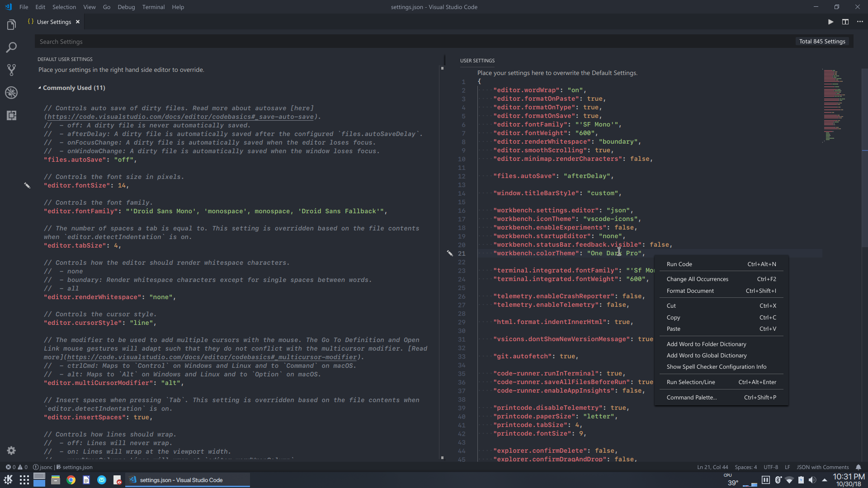Screen dimensions: 868x488
Task: Choose Format Document from the context menu
Action: click(690, 291)
